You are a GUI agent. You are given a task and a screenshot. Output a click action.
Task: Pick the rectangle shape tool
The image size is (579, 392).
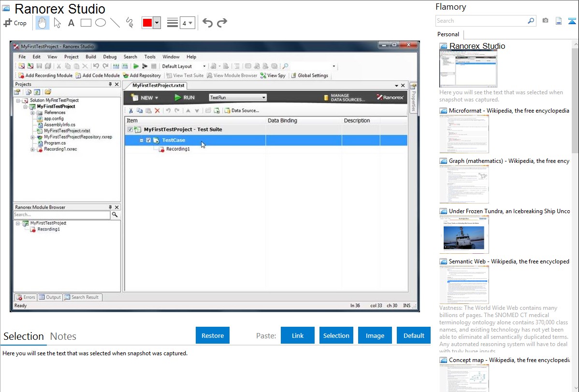86,23
